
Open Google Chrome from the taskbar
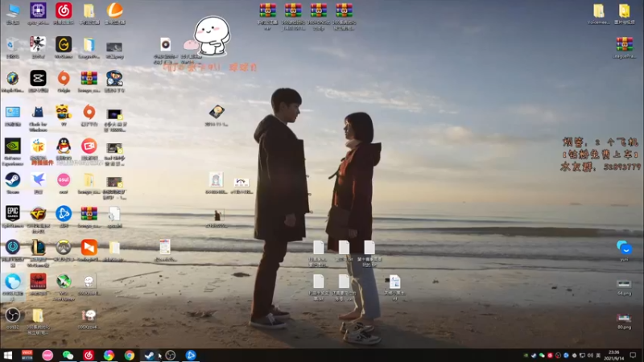pos(130,355)
